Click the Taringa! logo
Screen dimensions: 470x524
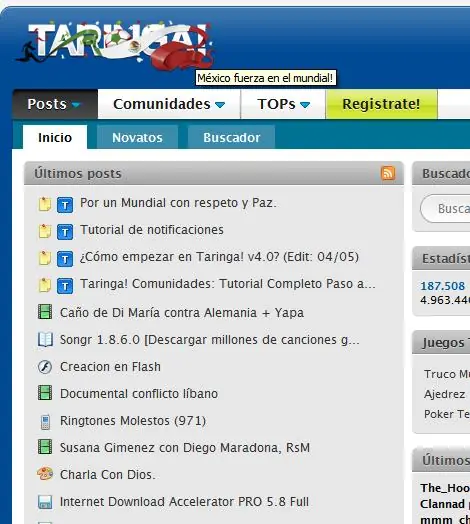coord(115,45)
